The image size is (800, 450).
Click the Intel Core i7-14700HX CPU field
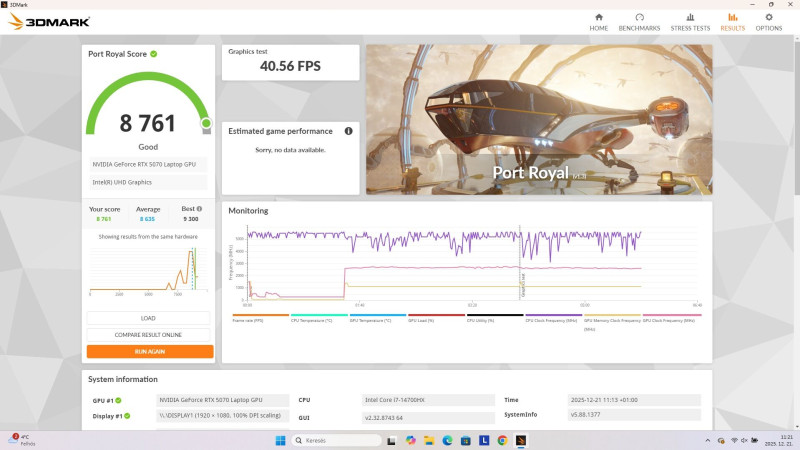coord(428,400)
